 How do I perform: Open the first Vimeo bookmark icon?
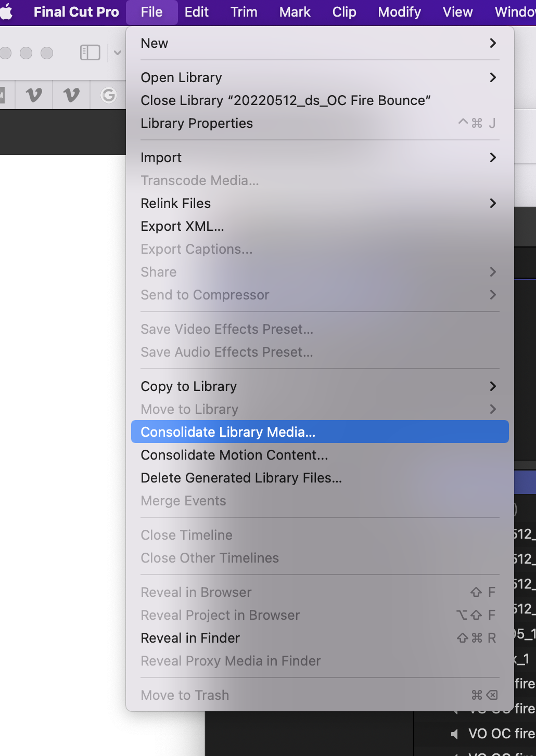(34, 95)
